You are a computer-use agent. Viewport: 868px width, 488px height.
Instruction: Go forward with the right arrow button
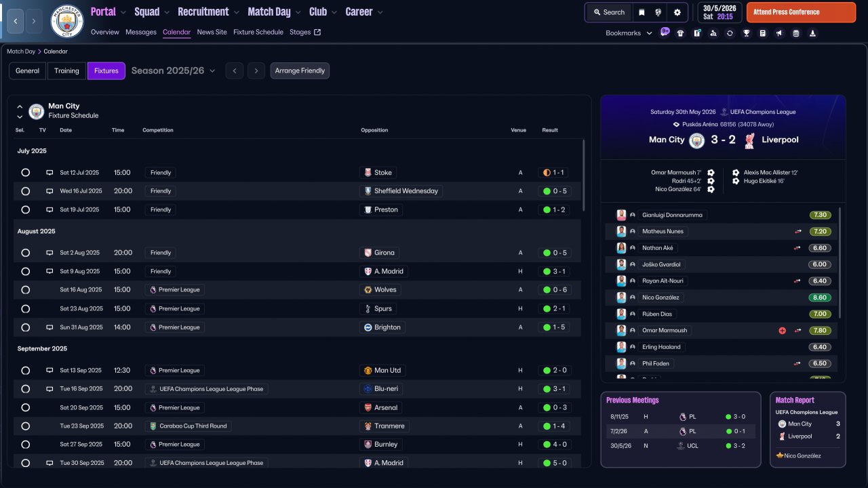coord(34,21)
